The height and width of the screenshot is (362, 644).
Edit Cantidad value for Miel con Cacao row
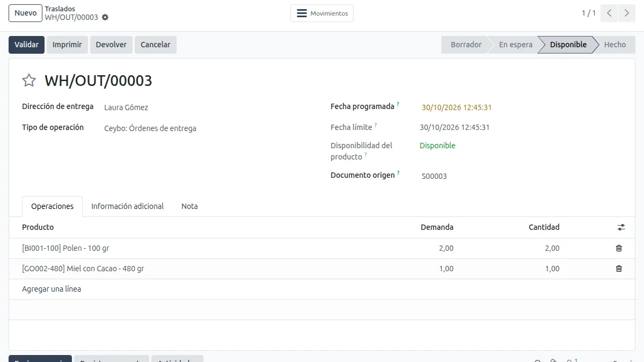click(552, 269)
